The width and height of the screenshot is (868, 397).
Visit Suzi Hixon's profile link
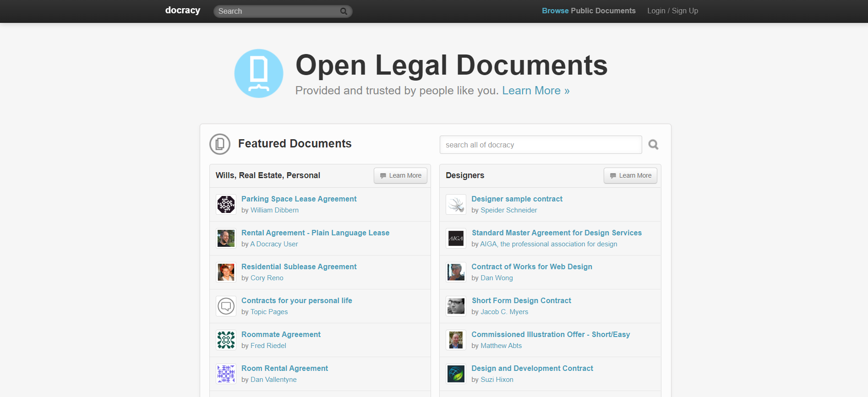[x=497, y=380]
